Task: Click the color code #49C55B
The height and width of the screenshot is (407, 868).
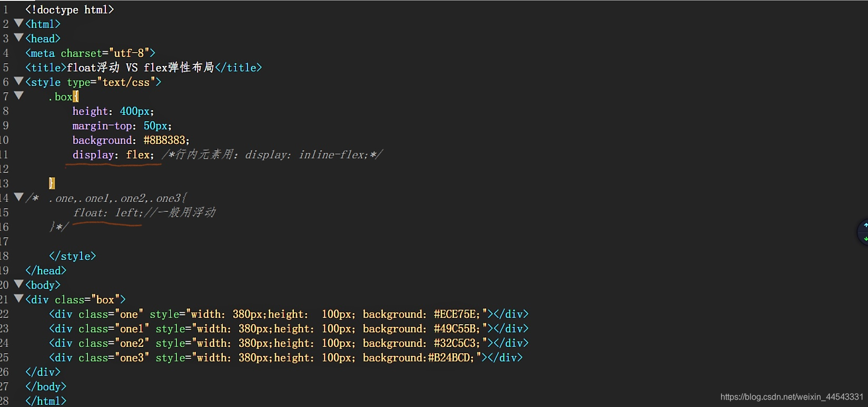Action: pos(455,329)
